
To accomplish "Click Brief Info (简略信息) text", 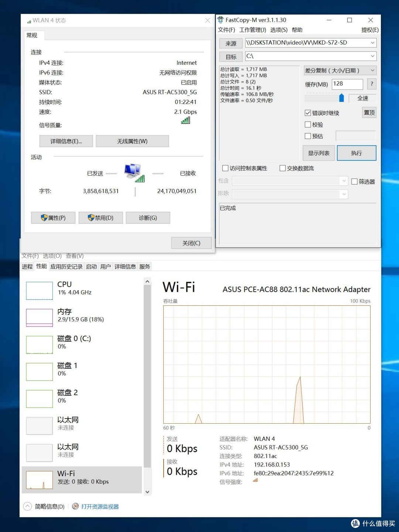I will tap(50, 506).
